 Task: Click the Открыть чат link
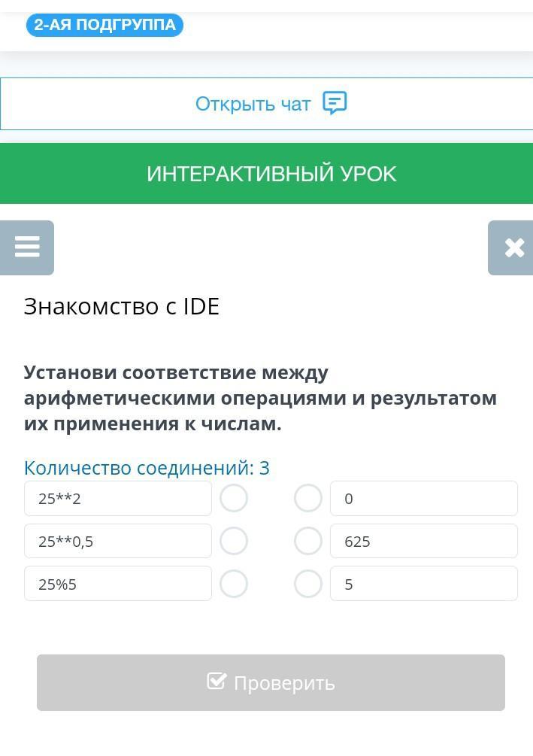pyautogui.click(x=253, y=104)
